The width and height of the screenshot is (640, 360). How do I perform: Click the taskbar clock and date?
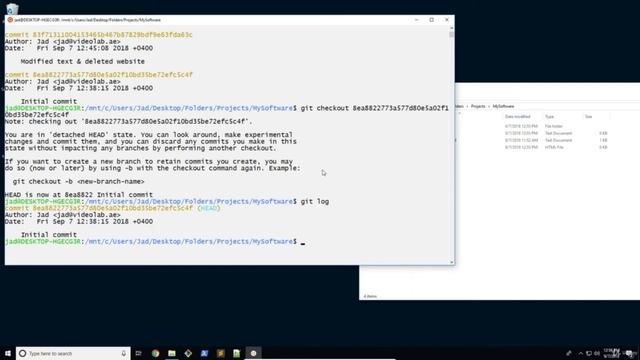612,353
